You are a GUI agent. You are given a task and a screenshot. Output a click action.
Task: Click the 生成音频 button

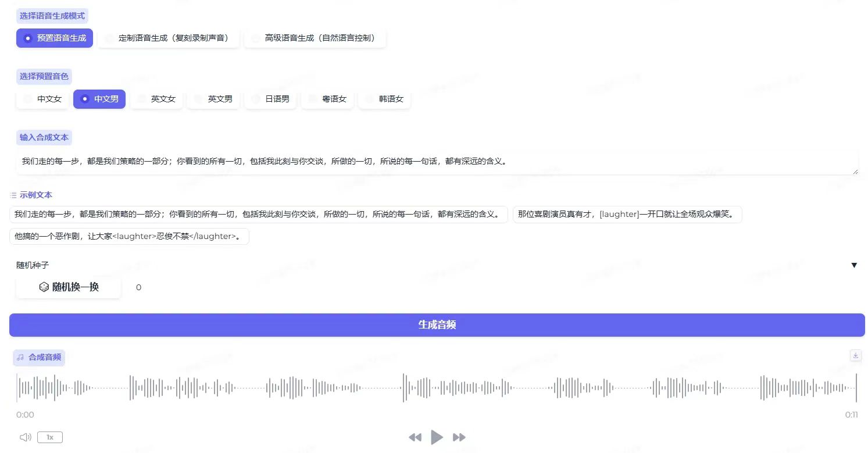coord(437,325)
